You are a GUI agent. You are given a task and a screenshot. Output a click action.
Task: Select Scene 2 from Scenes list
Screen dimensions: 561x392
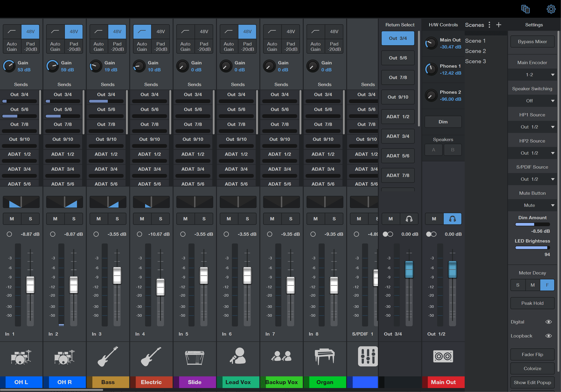[475, 51]
